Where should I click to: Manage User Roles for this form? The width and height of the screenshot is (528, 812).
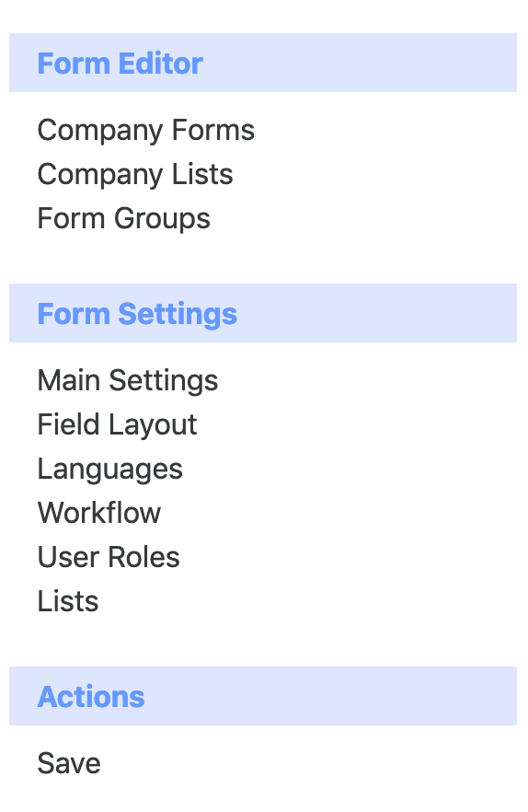pos(109,557)
